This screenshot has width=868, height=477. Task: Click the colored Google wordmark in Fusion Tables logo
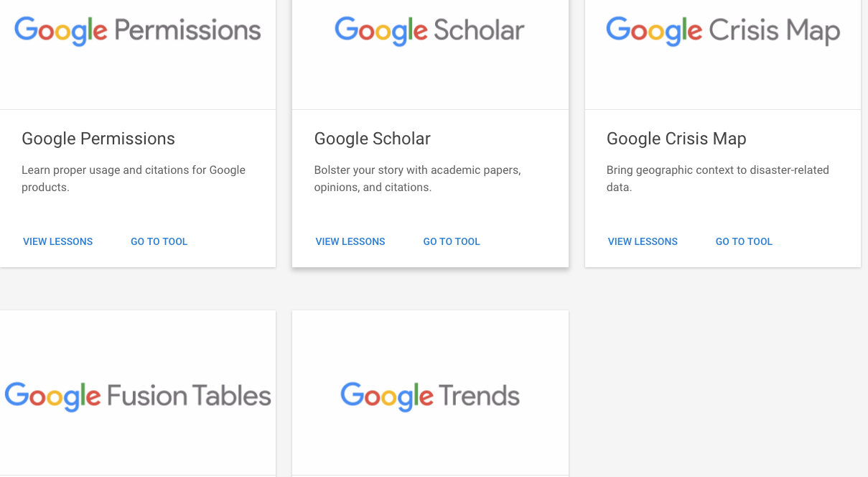(52, 396)
